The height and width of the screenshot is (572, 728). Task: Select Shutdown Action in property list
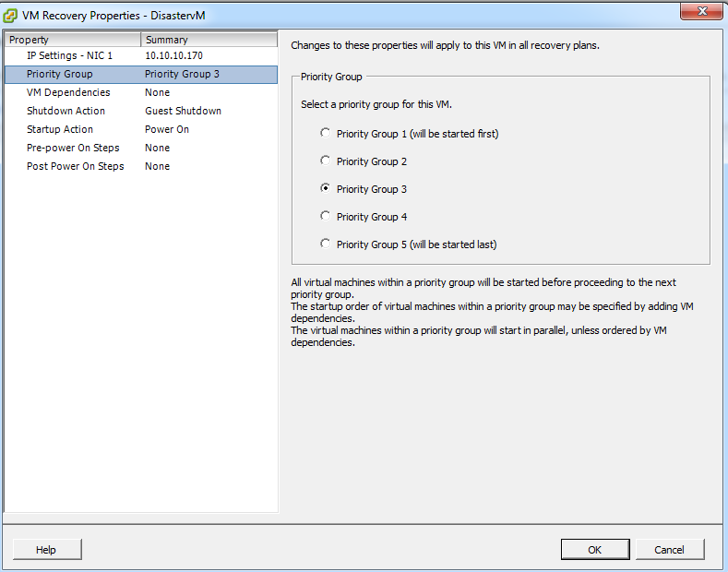(x=66, y=111)
